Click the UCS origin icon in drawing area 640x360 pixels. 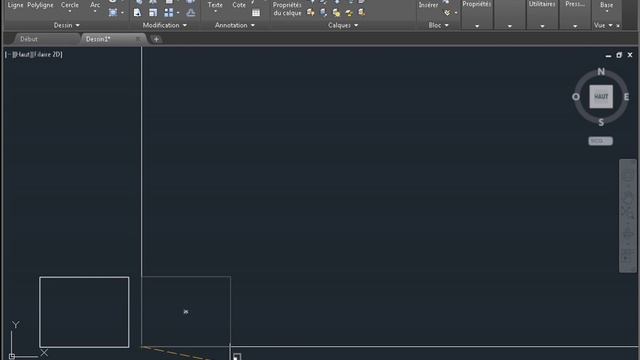pos(12,356)
